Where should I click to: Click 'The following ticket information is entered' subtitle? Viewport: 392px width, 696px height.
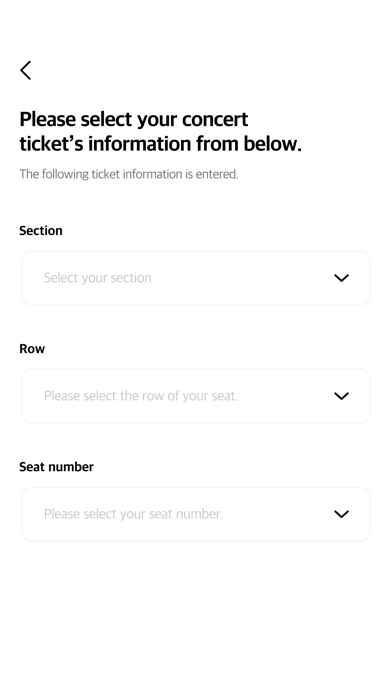[129, 174]
